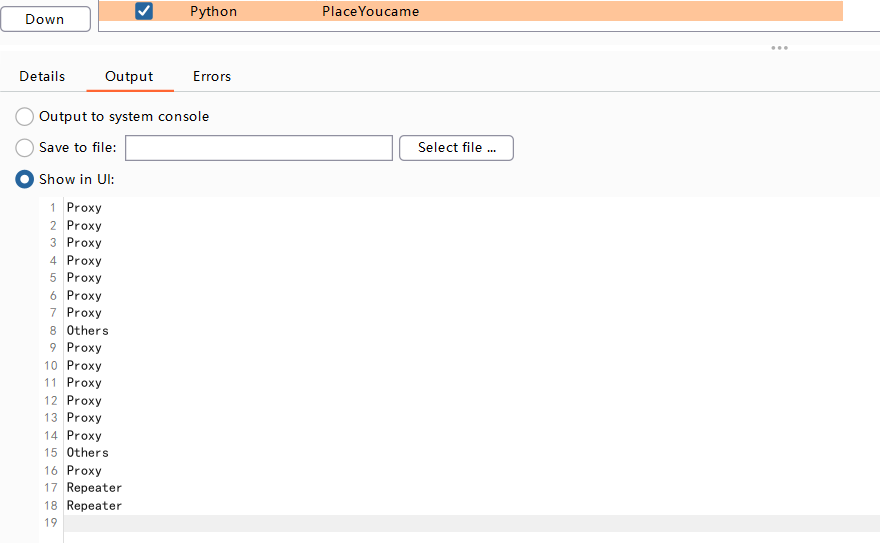Screen dimensions: 880x543
Task: Click the Down button
Action: click(45, 19)
